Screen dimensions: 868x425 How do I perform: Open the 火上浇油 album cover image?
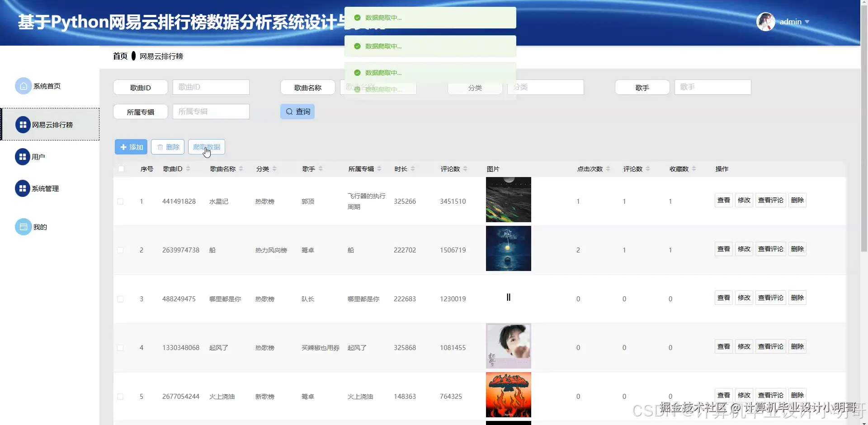[509, 395]
